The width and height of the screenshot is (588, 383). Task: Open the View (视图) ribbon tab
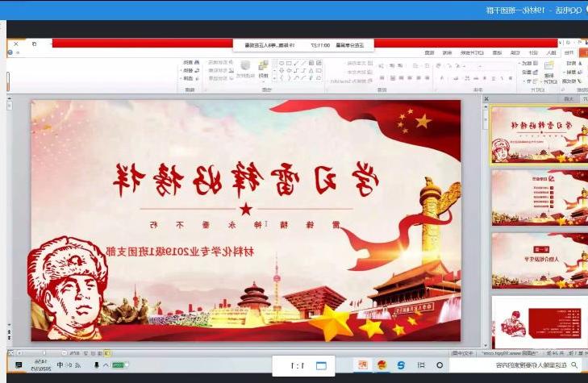click(429, 53)
